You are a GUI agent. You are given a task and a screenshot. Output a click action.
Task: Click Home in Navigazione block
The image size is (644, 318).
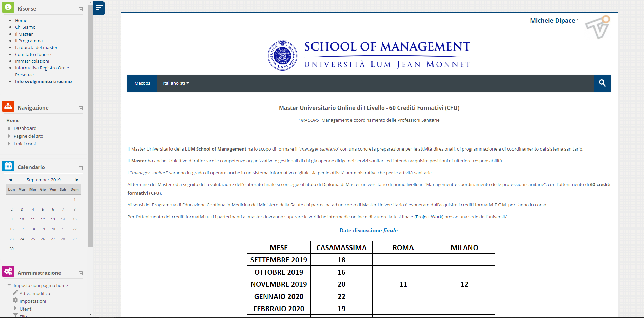point(13,120)
